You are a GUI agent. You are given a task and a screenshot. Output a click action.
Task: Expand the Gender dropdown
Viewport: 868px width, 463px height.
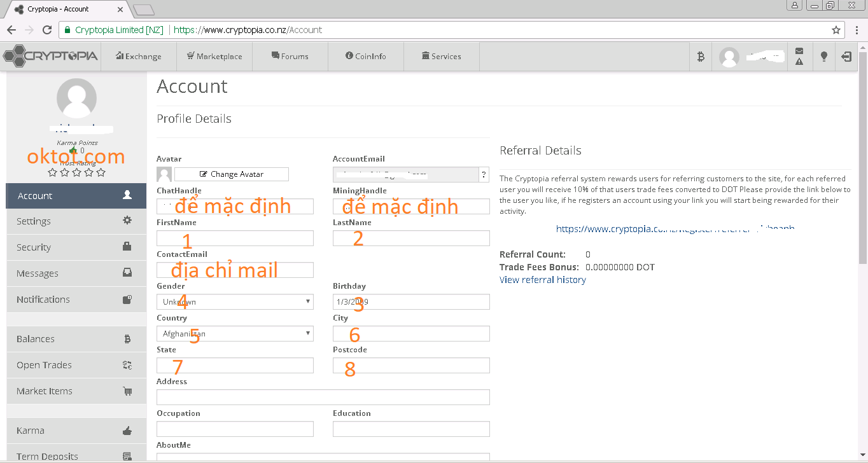[235, 302]
